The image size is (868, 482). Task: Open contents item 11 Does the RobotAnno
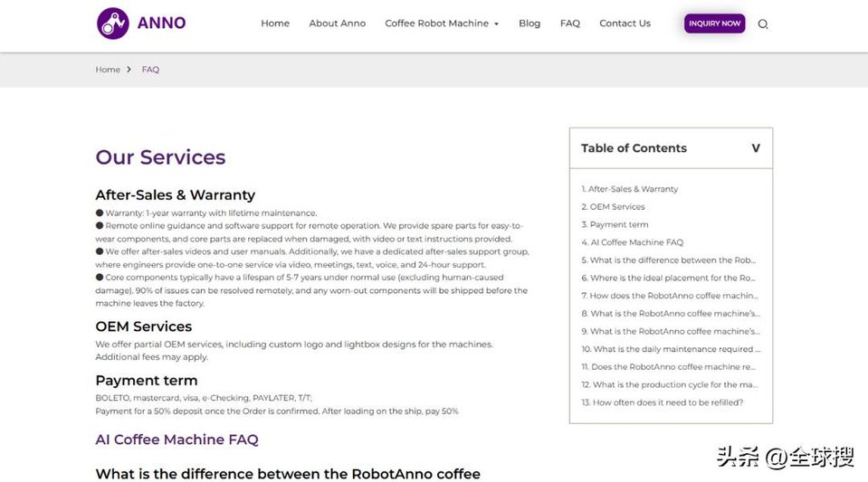(x=668, y=366)
